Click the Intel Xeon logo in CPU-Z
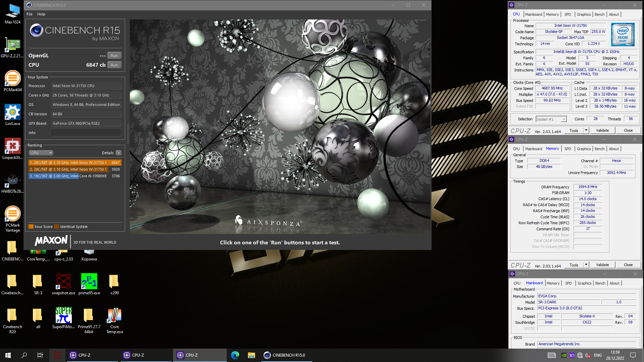Viewport: 644px width, 362px height. 623,35
